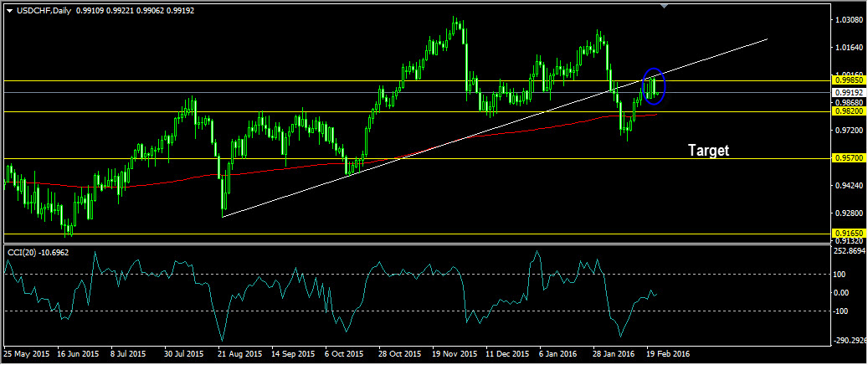
Task: Click the yellow 0.95700 price label
Action: coord(848,158)
